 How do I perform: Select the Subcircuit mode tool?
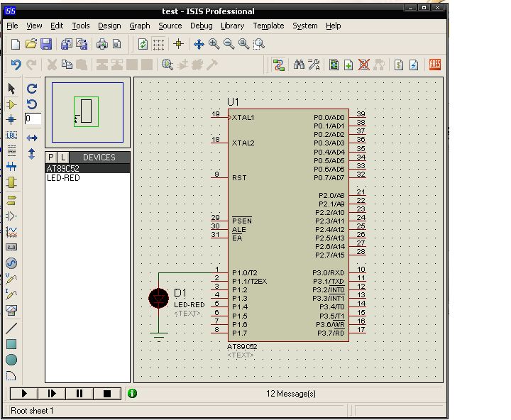click(11, 182)
